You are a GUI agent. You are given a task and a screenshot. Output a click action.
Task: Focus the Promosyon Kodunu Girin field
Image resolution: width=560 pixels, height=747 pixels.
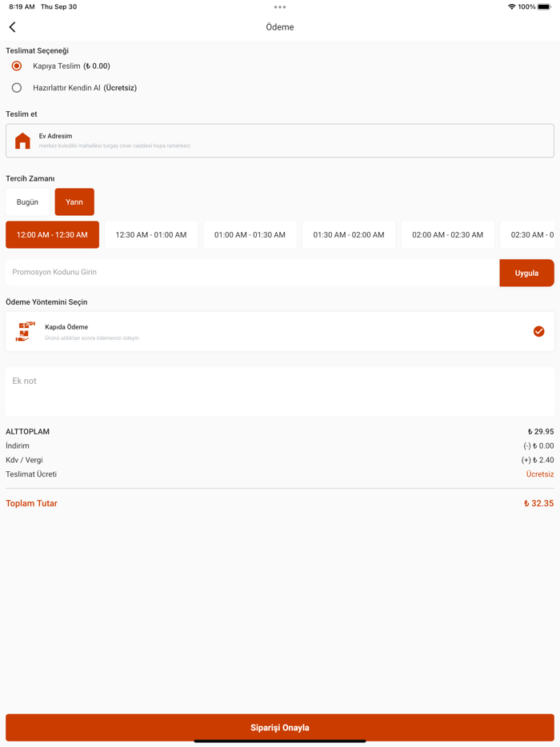[x=253, y=273]
